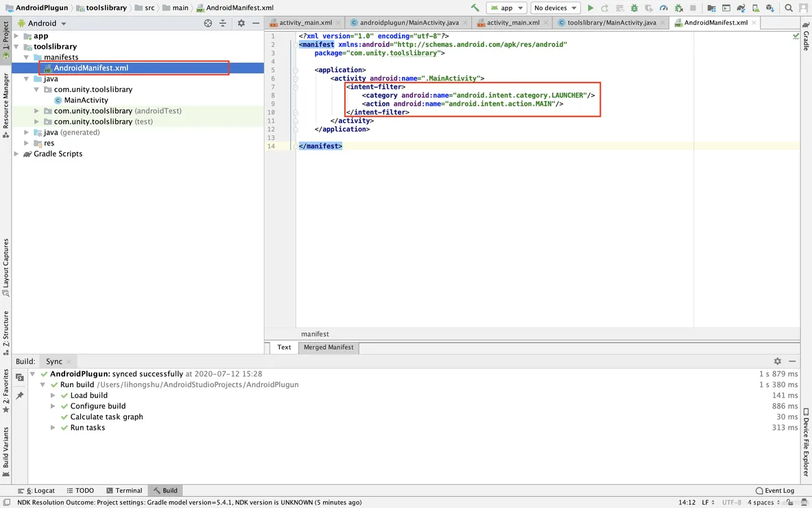Click the status bar tool windows square icon
This screenshot has width=812, height=508.
[7, 503]
